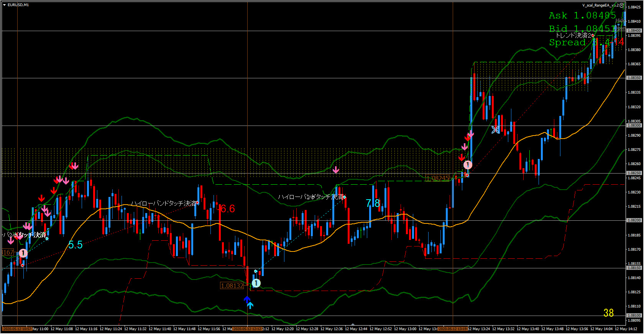644x334 pixels.
Task: Click the 1.08245 entry price label
Action: click(x=437, y=178)
